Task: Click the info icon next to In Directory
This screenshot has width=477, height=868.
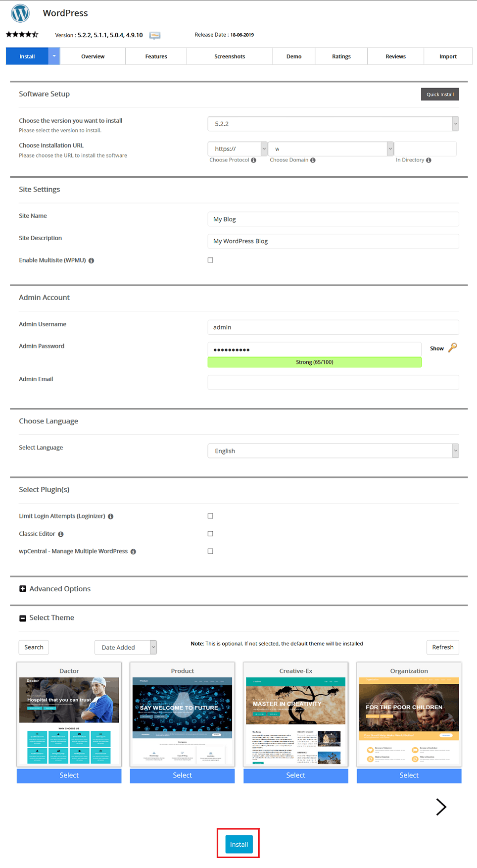Action: (x=429, y=160)
